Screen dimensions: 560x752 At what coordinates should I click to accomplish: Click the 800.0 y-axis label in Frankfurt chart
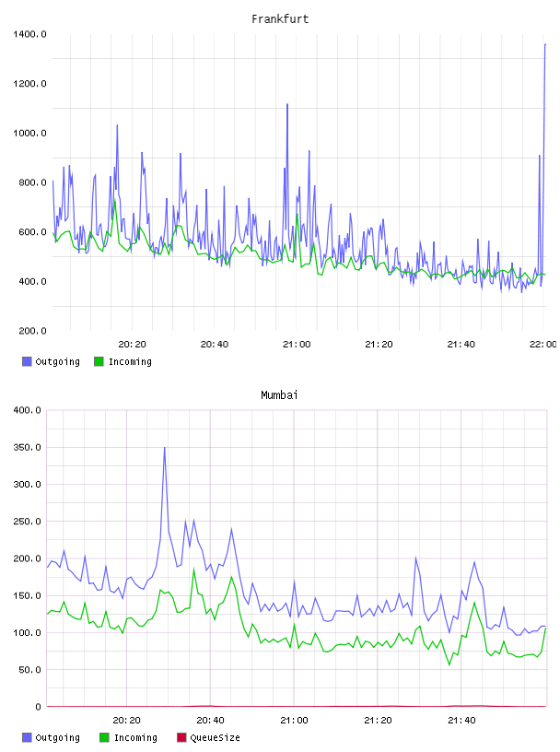click(32, 182)
